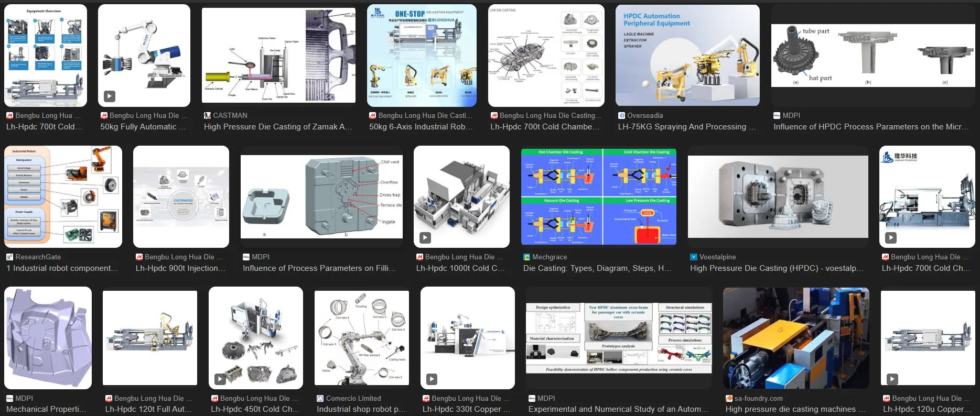The width and height of the screenshot is (980, 416).
Task: Click the sa-foundry.com source favicon
Action: pos(729,399)
